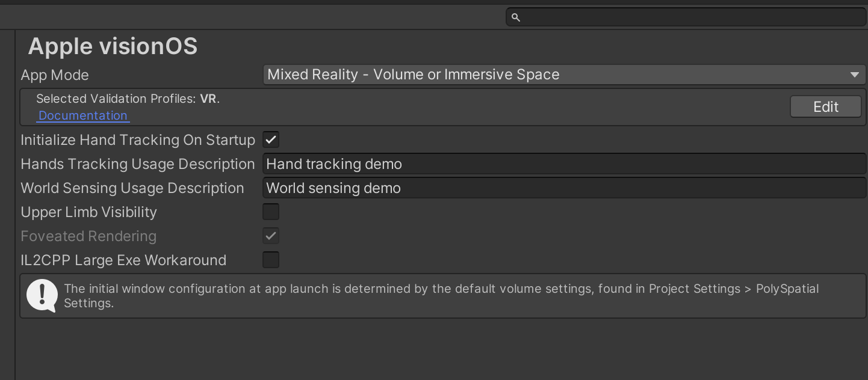868x380 pixels.
Task: Click the App Mode label
Action: [x=55, y=75]
